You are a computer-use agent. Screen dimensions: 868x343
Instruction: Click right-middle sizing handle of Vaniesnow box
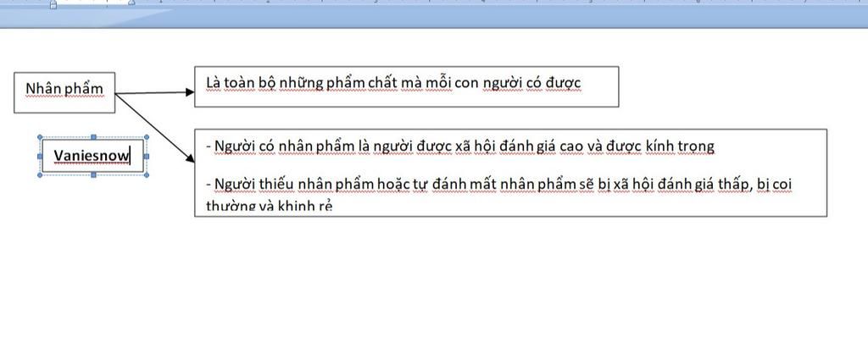[x=147, y=156]
